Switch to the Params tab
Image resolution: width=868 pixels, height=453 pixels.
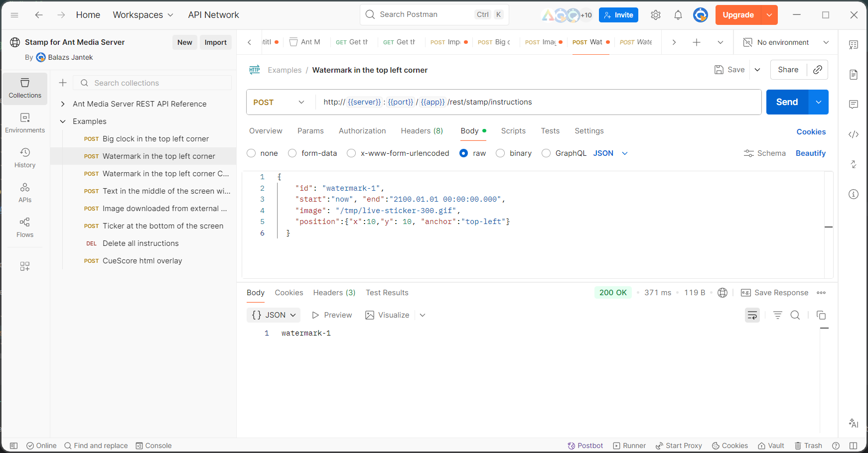[x=310, y=131]
